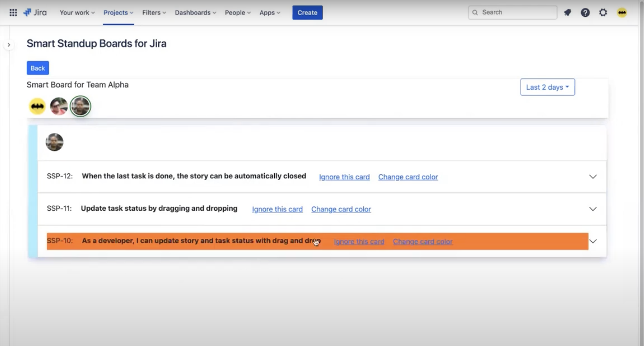Select the Batman avatar team member filter

[37, 106]
